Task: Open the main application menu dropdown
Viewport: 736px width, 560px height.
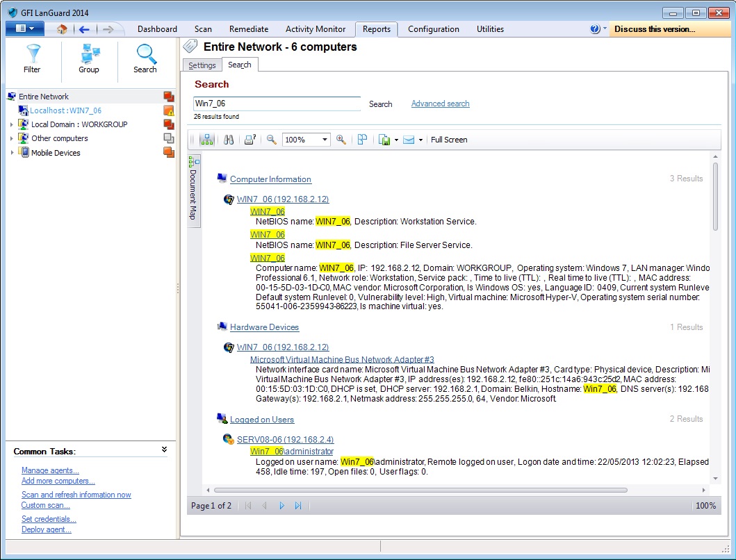Action: click(25, 28)
